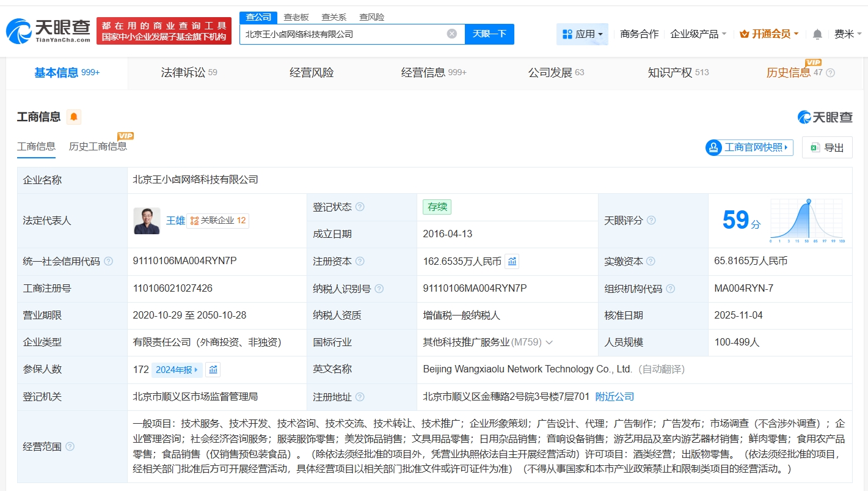Click help icon next to 经营范围
Image resolution: width=868 pixels, height=491 pixels.
tap(70, 447)
